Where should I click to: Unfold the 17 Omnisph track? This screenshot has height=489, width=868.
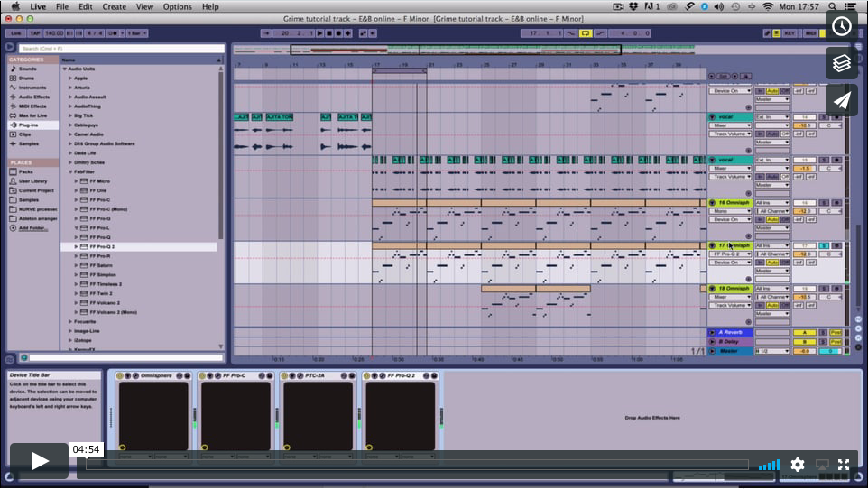coord(713,245)
